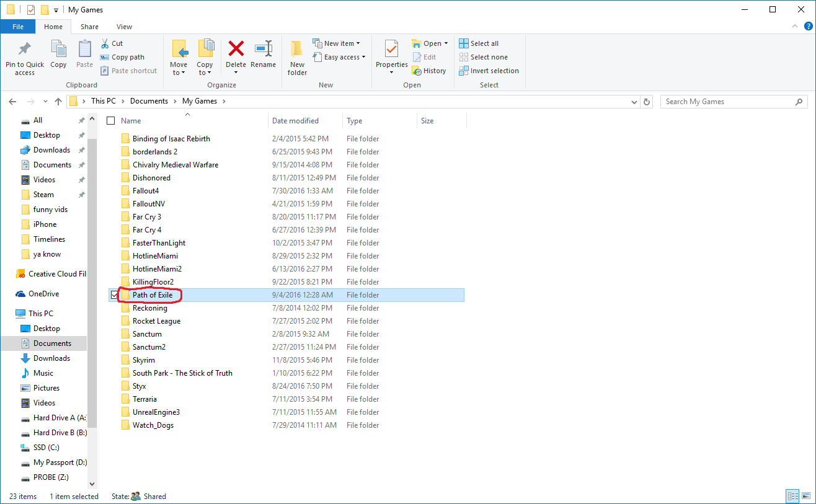The height and width of the screenshot is (504, 816).
Task: Open Properties with the checkmark icon
Action: tap(391, 49)
